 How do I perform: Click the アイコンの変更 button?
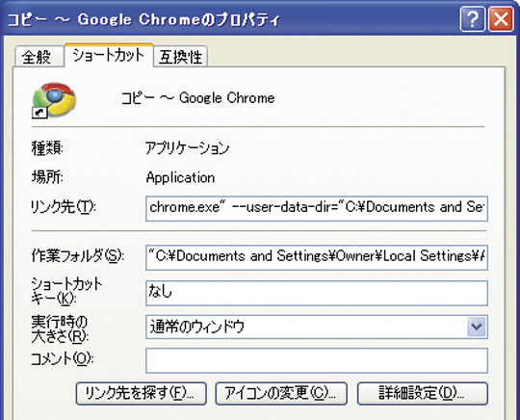(281, 393)
